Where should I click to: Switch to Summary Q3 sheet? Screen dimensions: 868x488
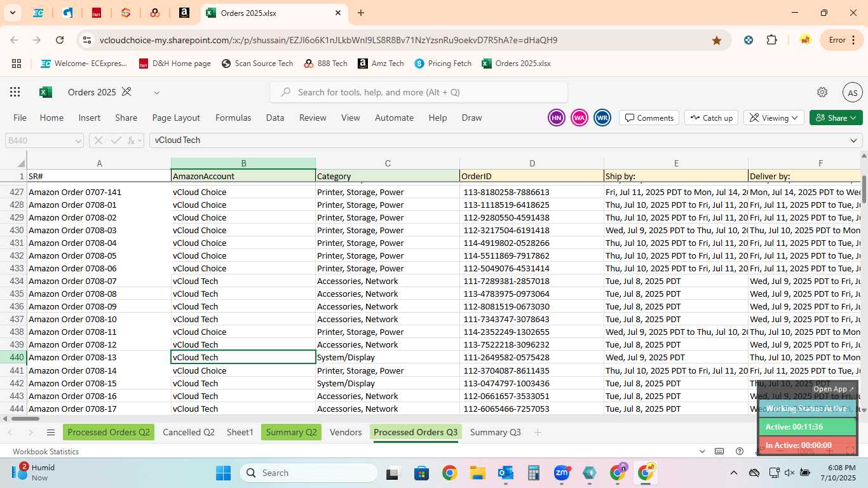pyautogui.click(x=495, y=432)
